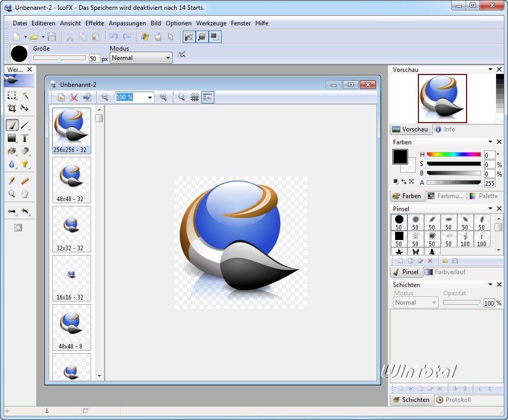Open the 100 % zoom dropdown

click(150, 97)
